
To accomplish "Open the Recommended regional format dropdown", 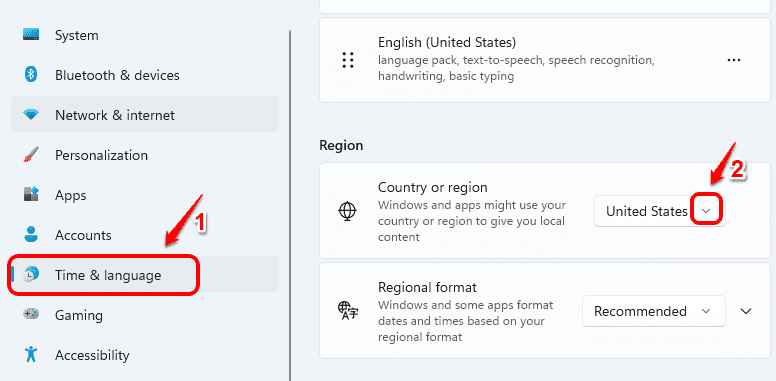I will click(654, 311).
